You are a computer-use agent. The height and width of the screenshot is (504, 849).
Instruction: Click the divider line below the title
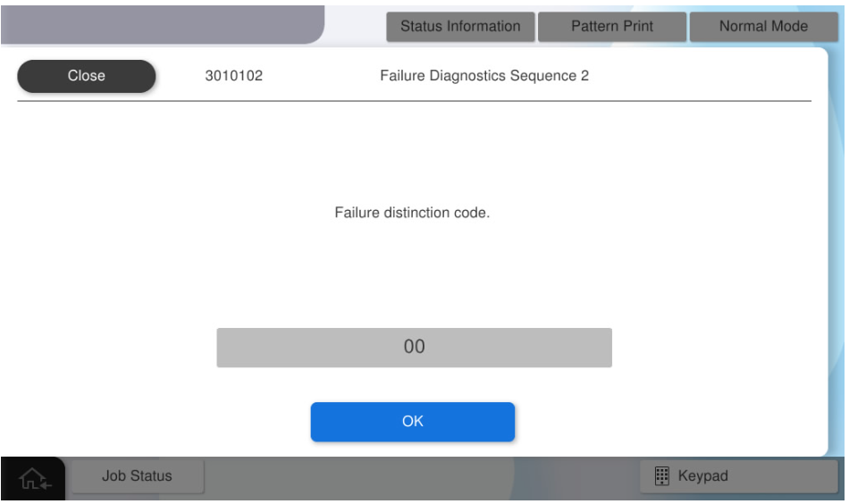[414, 101]
